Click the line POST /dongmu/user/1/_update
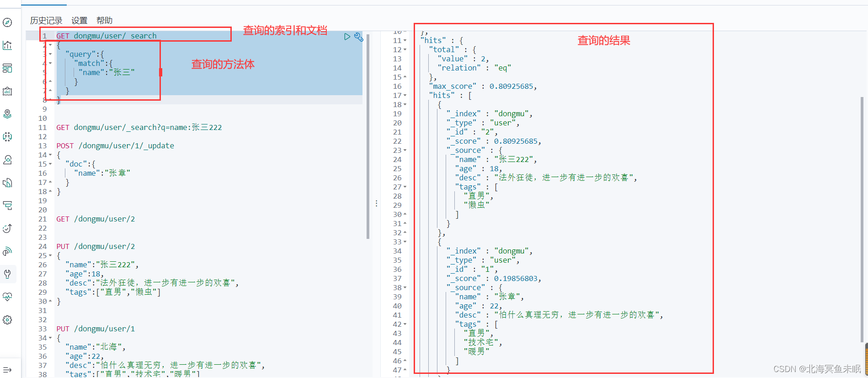The width and height of the screenshot is (868, 378). 115,146
